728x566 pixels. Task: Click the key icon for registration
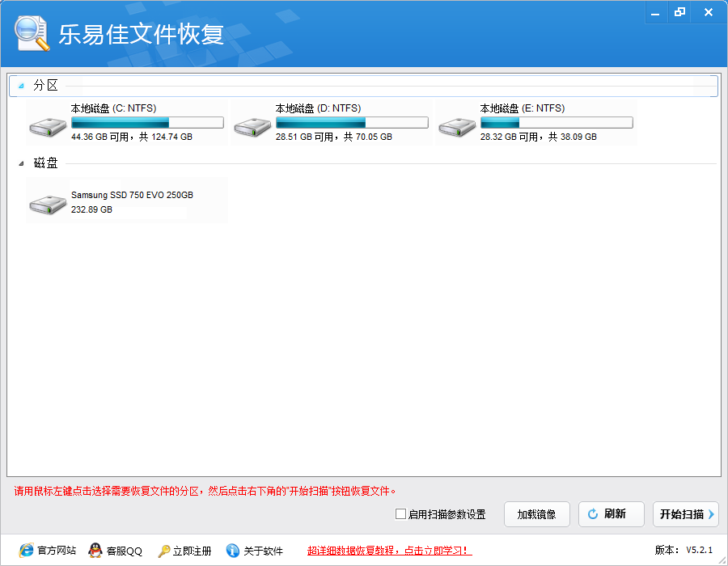tap(163, 551)
